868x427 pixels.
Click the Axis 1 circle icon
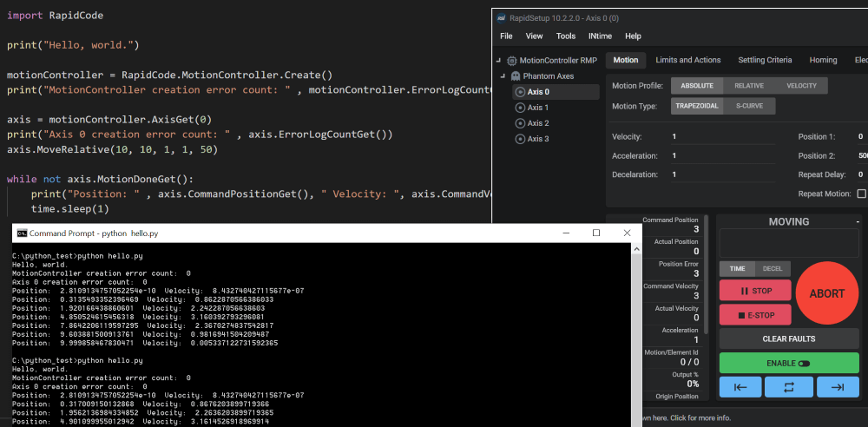(x=520, y=108)
